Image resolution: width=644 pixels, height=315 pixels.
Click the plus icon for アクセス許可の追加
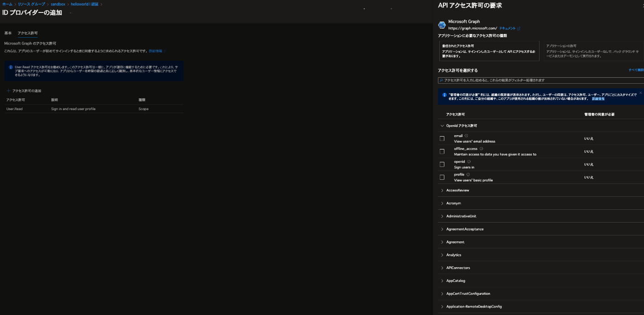pos(8,91)
